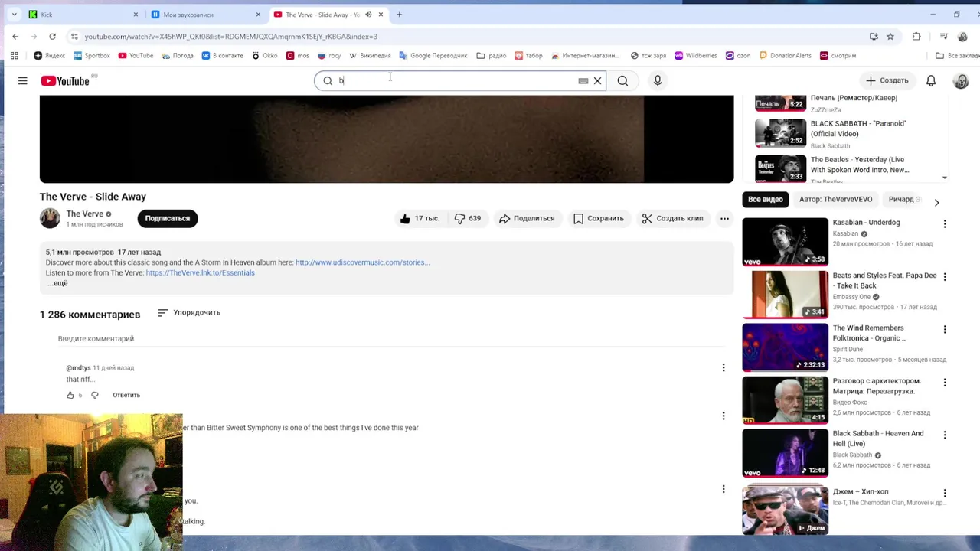The image size is (980, 551).
Task: Open a new browser tab
Action: (400, 15)
